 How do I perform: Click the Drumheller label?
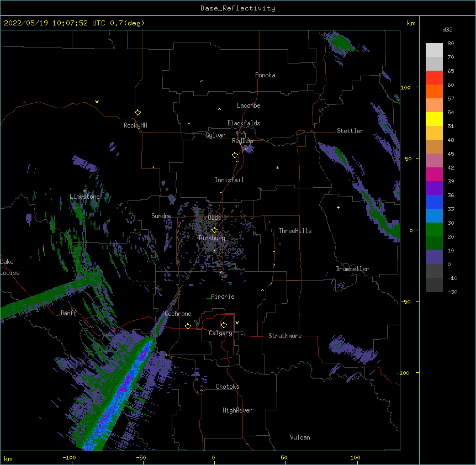pos(352,269)
